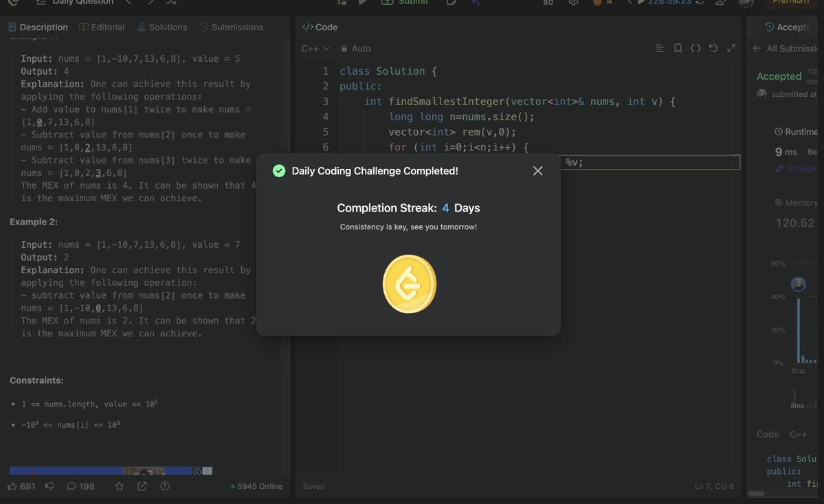Screen dimensions: 824x504
Task: Click the Accepted status text
Action: coord(779,76)
